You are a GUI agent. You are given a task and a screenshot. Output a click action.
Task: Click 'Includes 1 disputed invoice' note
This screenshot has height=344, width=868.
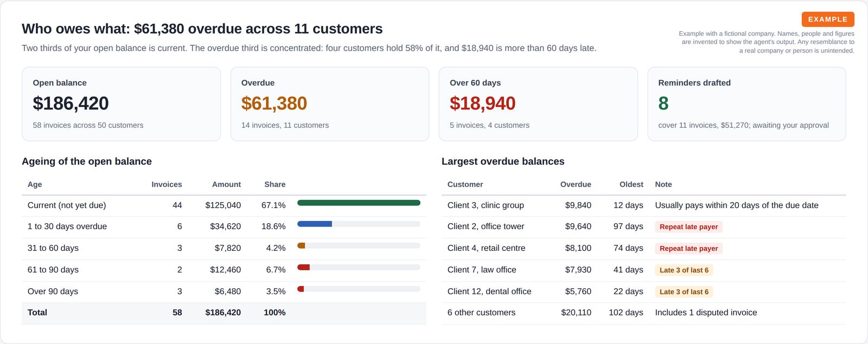(706, 313)
